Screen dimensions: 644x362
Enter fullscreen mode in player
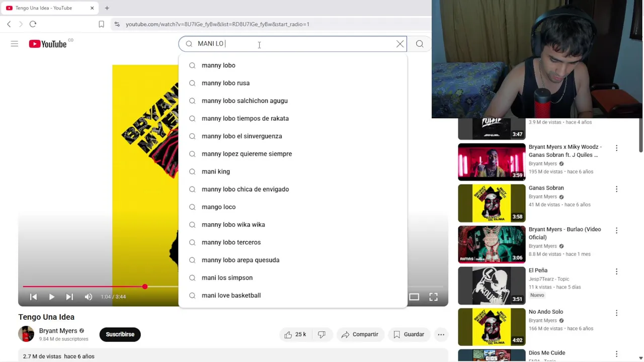coord(433,297)
